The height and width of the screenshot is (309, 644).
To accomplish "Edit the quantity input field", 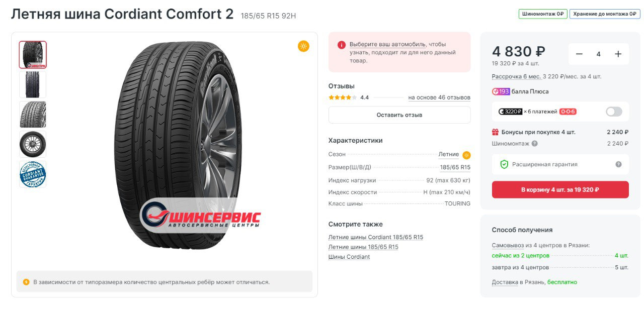I will pos(598,54).
